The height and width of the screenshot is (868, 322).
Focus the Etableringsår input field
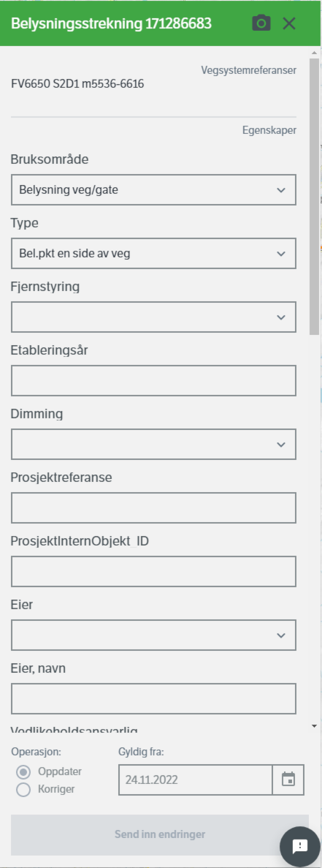pyautogui.click(x=153, y=380)
